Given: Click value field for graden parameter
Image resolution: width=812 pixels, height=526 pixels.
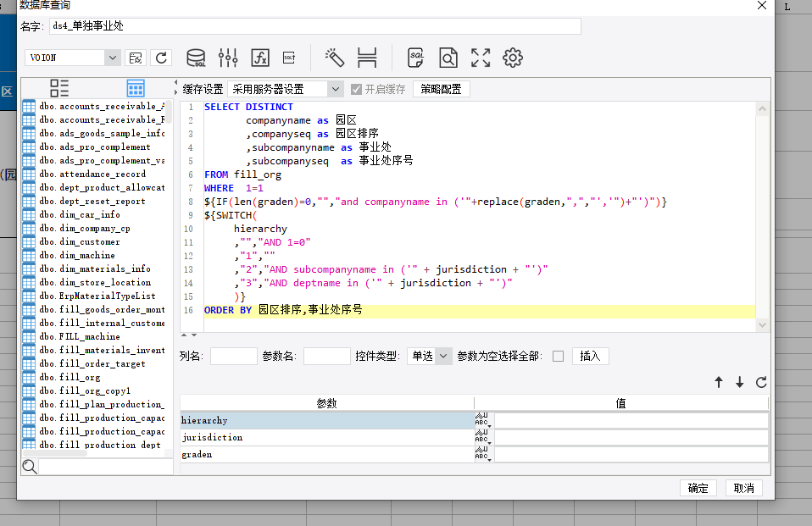Looking at the screenshot, I should [631, 454].
